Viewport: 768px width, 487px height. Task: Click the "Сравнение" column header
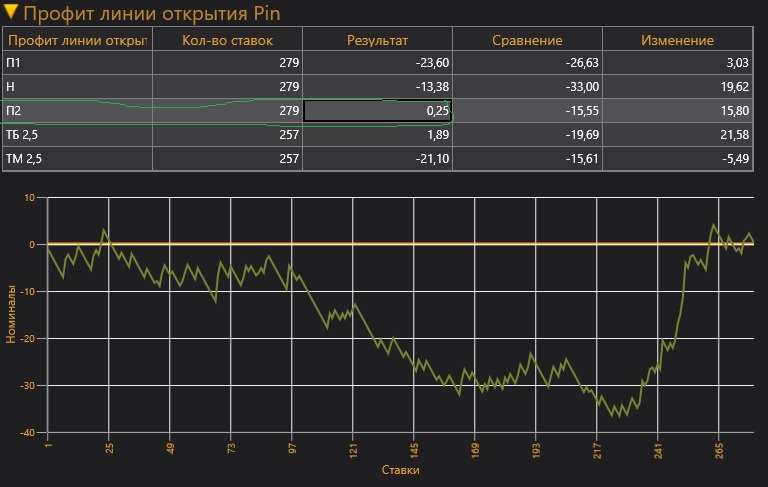tap(527, 40)
